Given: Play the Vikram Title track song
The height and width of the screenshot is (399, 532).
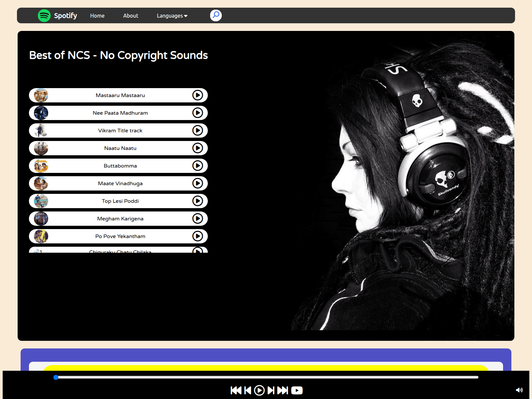Looking at the screenshot, I should click(x=198, y=130).
